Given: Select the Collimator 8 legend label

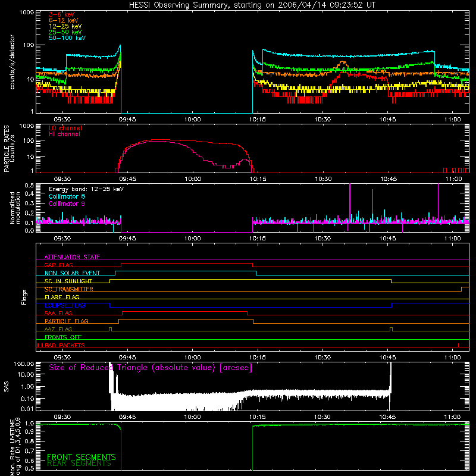Looking at the screenshot, I should pyautogui.click(x=67, y=196).
